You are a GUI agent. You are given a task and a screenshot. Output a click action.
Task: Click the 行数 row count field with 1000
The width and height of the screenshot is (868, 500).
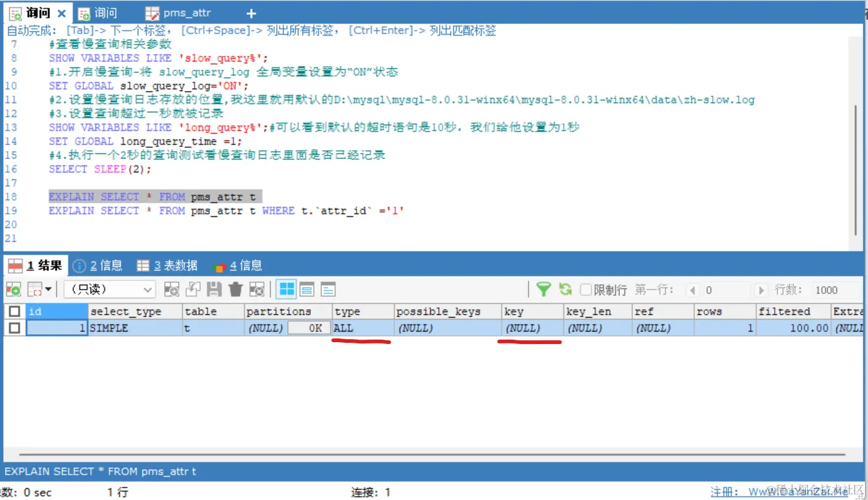837,290
